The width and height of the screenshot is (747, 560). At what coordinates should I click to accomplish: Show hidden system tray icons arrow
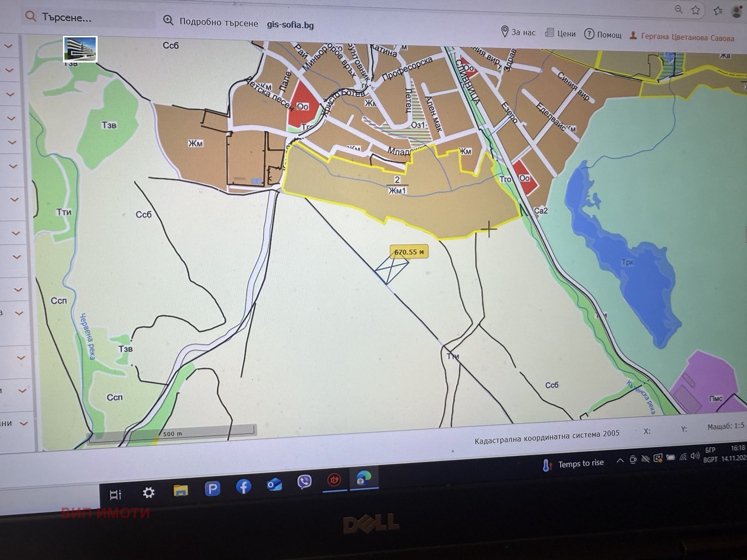pyautogui.click(x=620, y=461)
